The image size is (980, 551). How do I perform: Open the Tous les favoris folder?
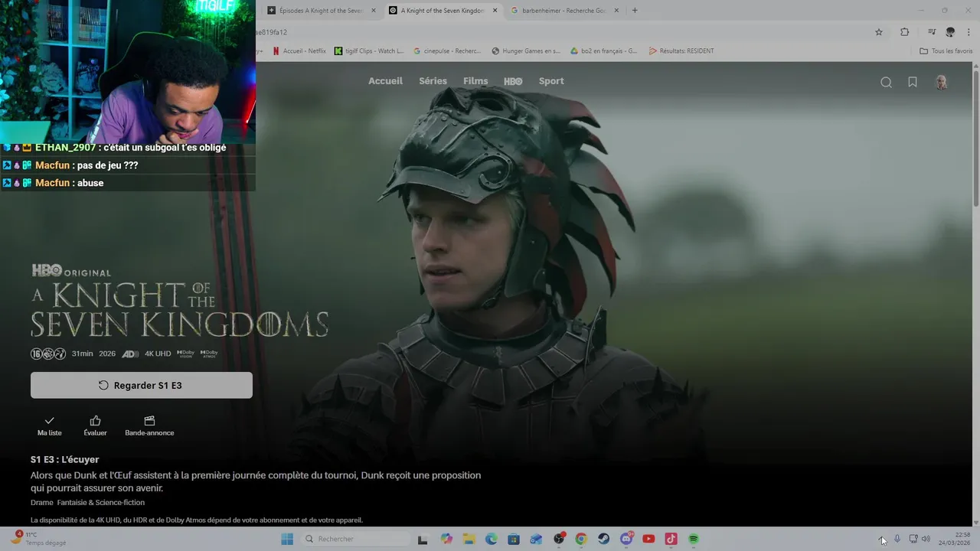946,51
